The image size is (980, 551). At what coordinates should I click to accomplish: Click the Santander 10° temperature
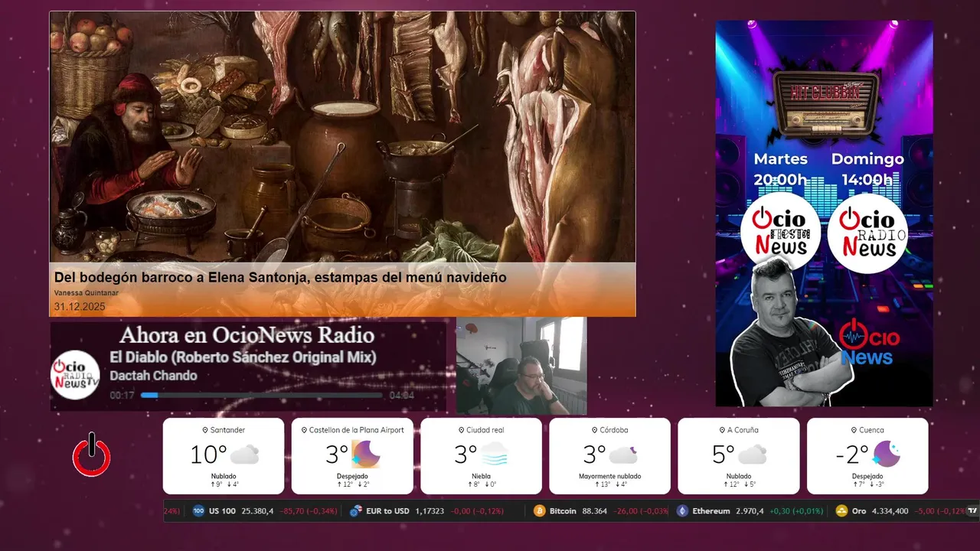coord(208,455)
